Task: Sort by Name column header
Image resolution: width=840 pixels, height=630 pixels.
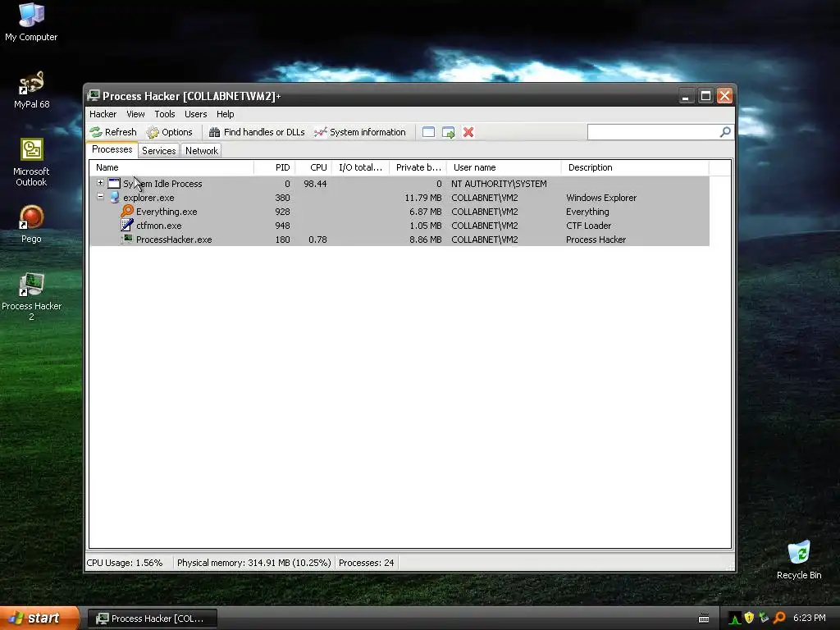Action: pos(171,167)
